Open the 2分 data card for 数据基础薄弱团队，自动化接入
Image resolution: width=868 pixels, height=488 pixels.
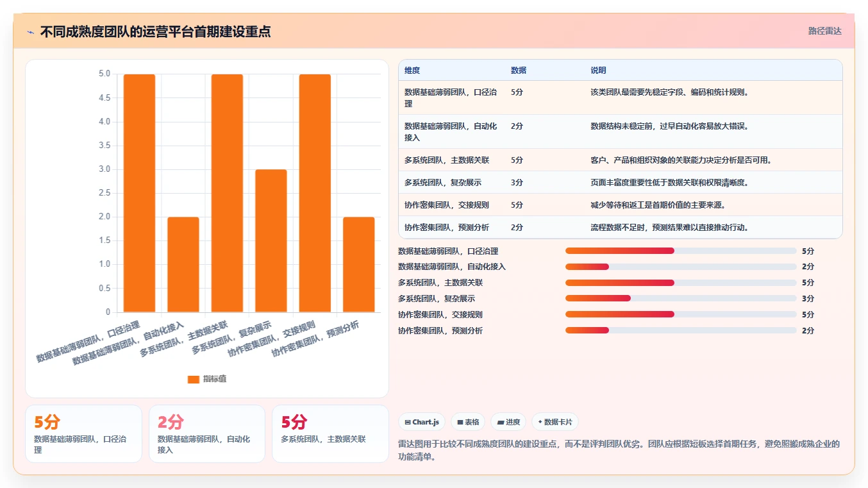click(x=207, y=433)
